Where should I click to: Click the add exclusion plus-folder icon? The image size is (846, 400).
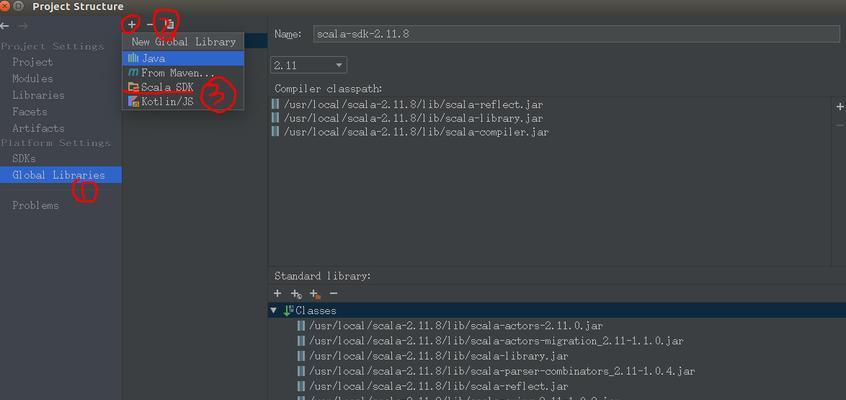point(316,294)
